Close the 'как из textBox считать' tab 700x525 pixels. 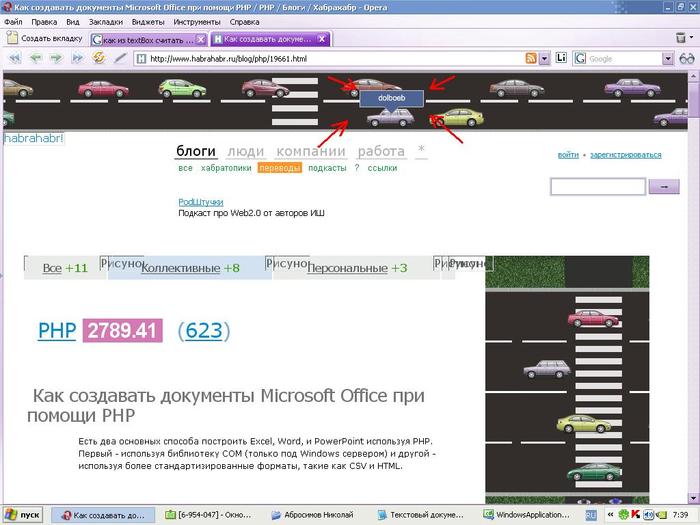point(200,40)
